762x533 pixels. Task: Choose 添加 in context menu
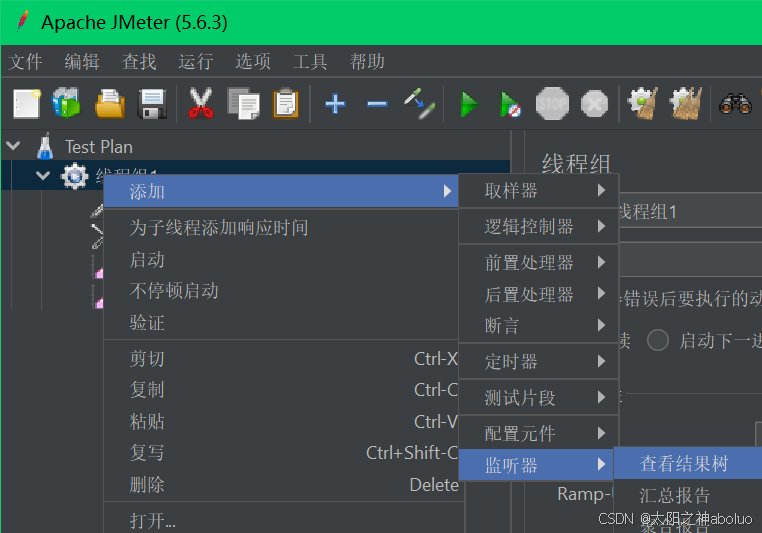[281, 191]
